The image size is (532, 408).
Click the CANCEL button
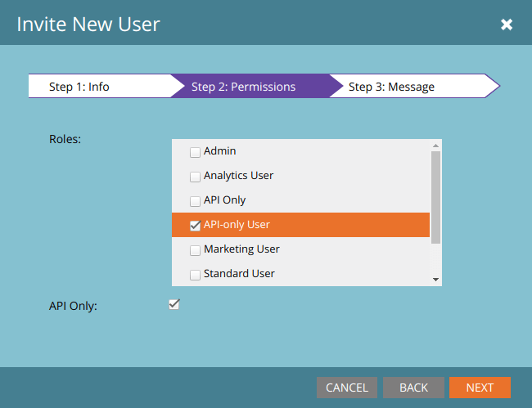[x=347, y=387]
